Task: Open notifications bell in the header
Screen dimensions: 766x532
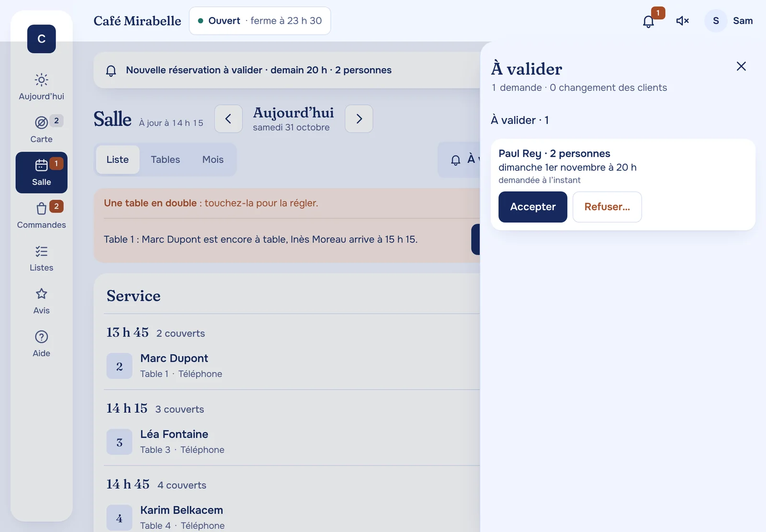Action: (648, 21)
